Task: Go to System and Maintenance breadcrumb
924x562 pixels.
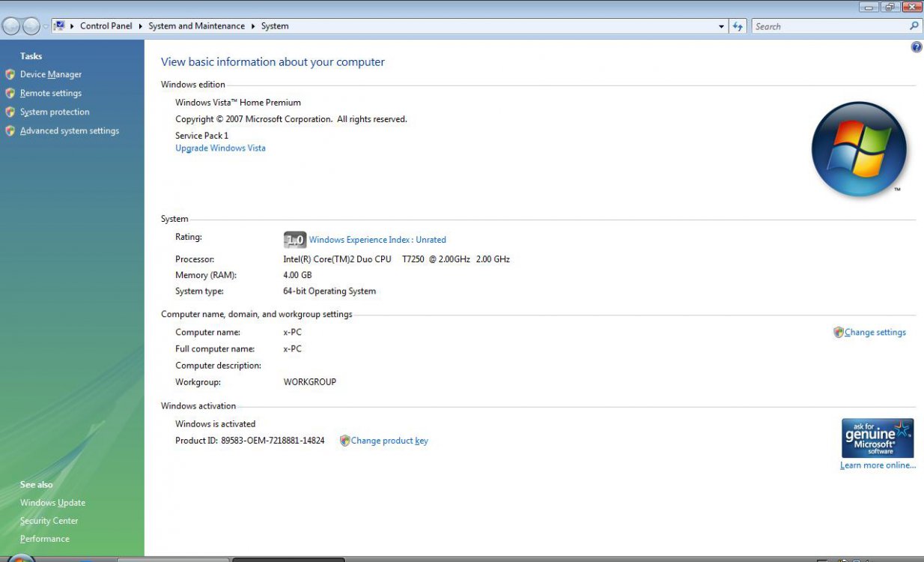Action: 197,26
